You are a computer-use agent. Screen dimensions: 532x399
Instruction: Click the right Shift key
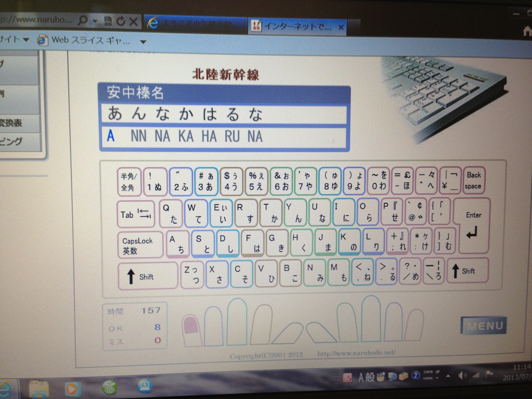point(468,270)
